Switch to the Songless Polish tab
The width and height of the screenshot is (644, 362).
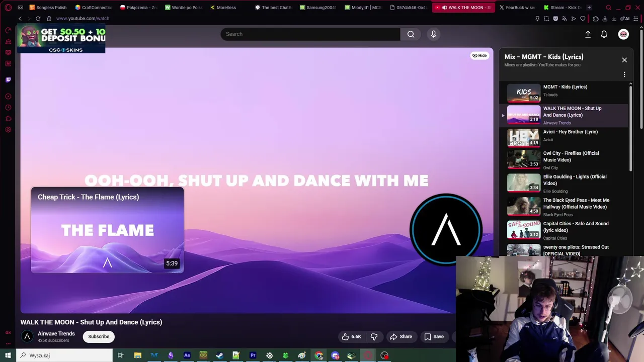point(48,8)
